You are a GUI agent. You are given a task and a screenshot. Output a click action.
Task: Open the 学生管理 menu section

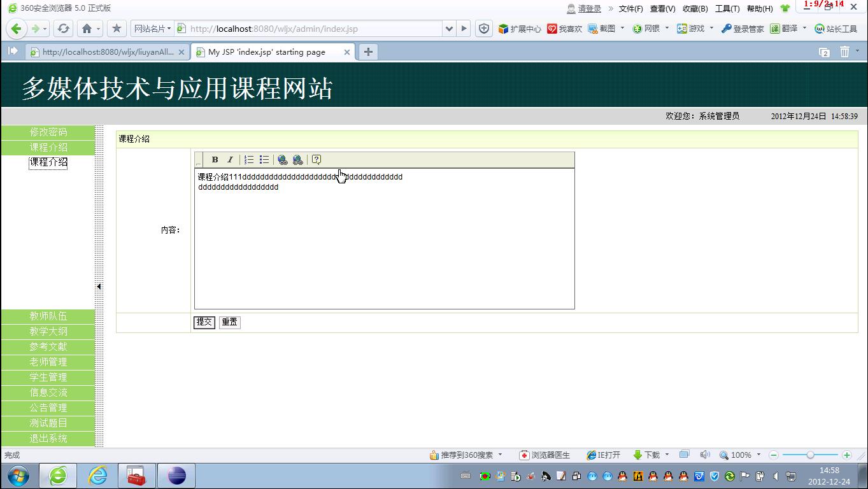pos(48,377)
